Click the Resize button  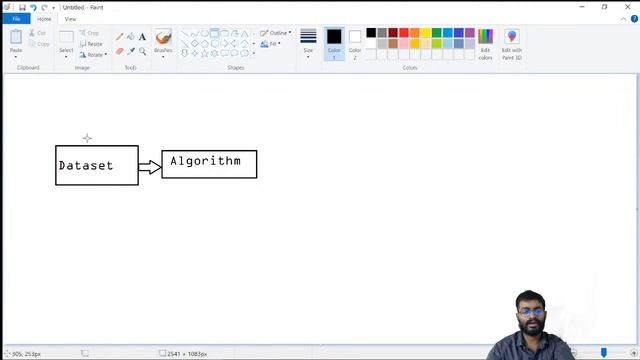(91, 44)
